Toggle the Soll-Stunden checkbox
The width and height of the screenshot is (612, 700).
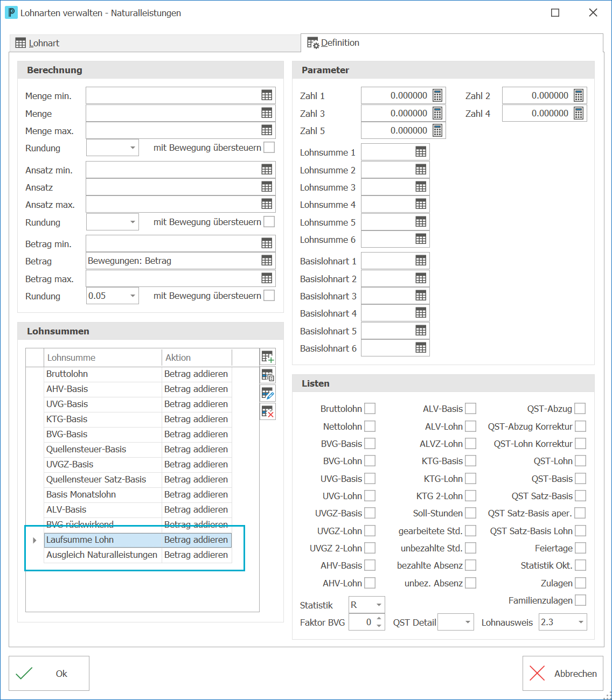tap(470, 513)
